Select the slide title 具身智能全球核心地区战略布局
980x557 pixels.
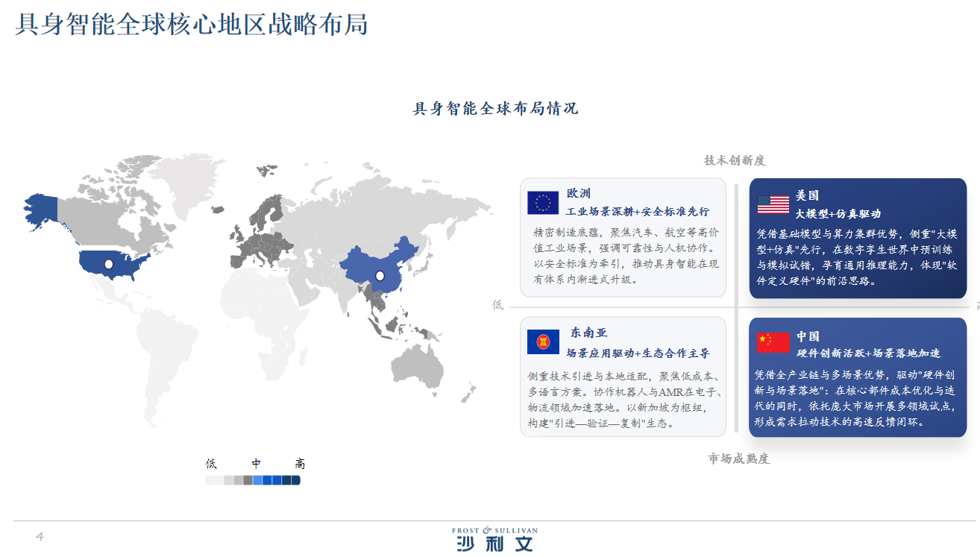(x=192, y=25)
